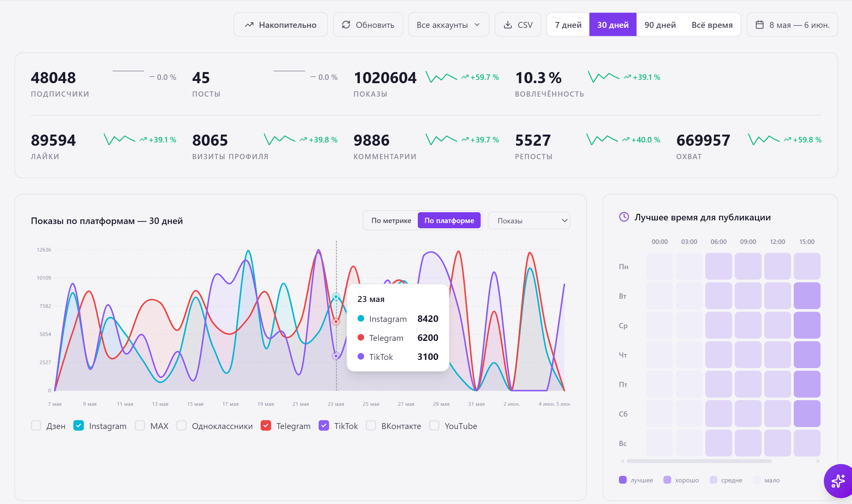Click the Вс 09:00 heatmap cell
This screenshot has height=504, width=852.
tap(748, 443)
